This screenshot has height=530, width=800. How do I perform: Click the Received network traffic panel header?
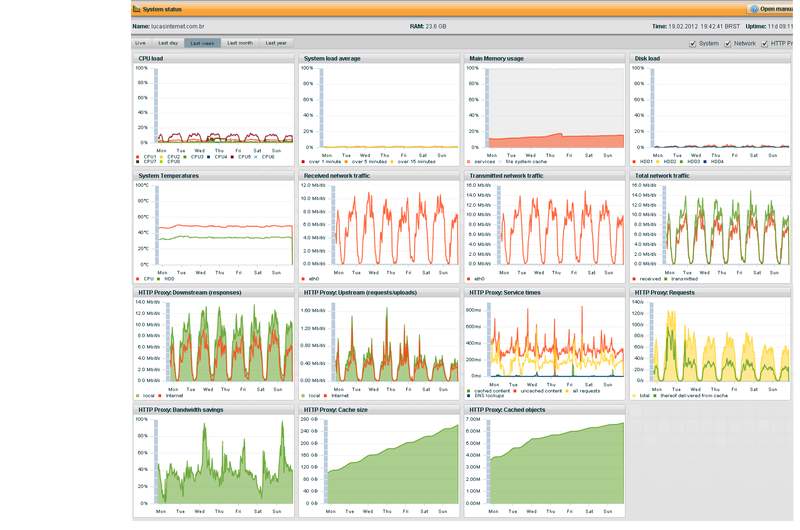pyautogui.click(x=379, y=176)
